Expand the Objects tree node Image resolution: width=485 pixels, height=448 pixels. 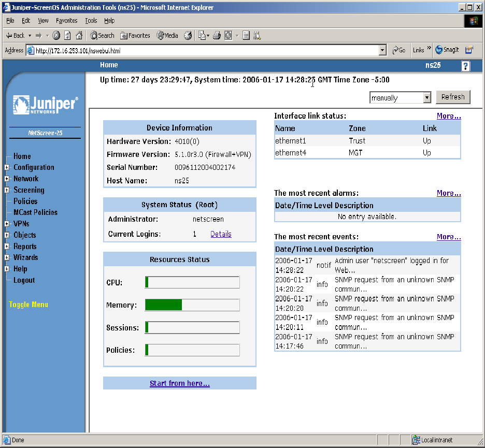[x=7, y=235]
